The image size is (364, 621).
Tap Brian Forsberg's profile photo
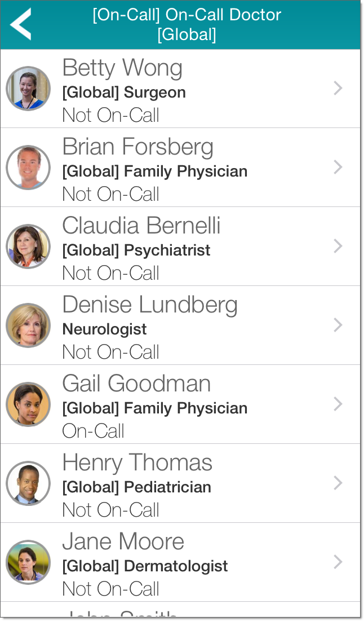click(28, 168)
